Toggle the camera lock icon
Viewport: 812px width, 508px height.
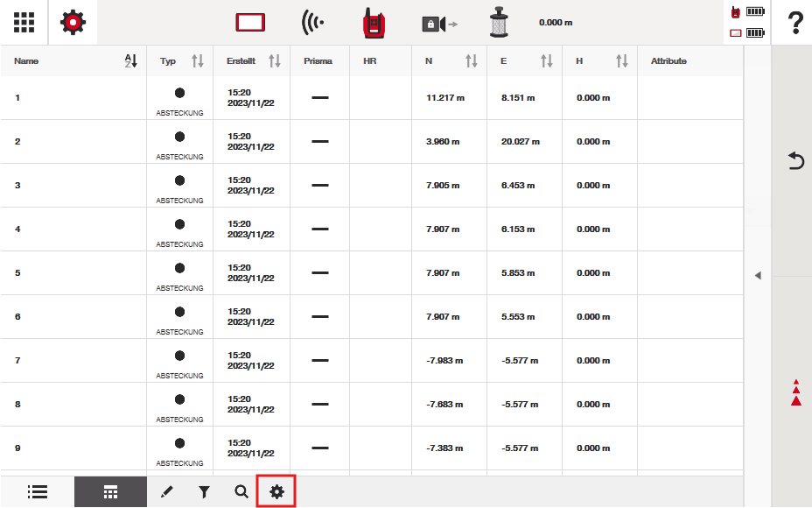click(438, 24)
